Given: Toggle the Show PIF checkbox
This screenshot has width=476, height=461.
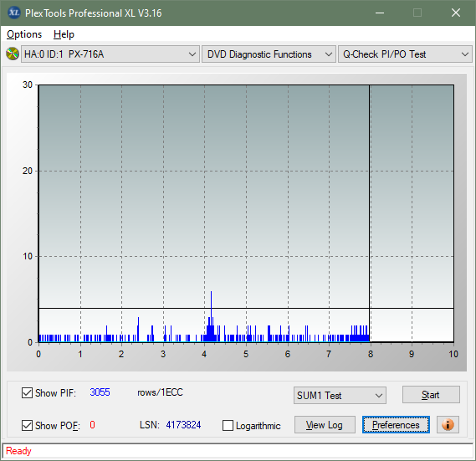Looking at the screenshot, I should 27,392.
